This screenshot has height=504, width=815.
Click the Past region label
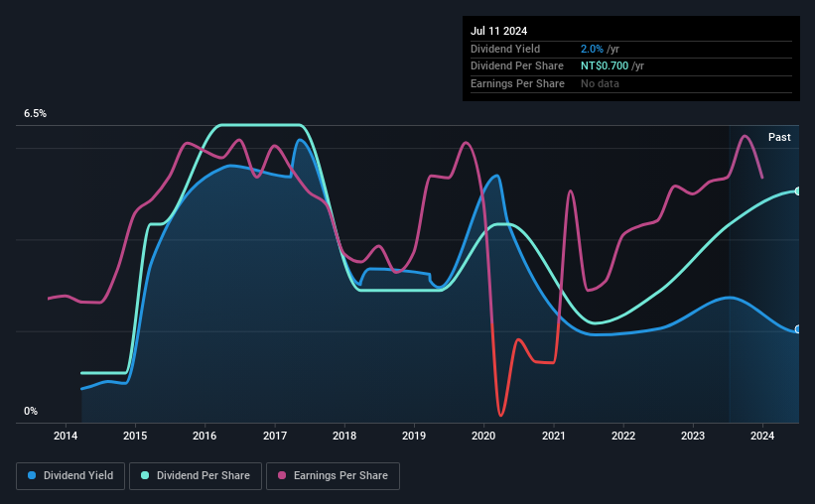(779, 137)
